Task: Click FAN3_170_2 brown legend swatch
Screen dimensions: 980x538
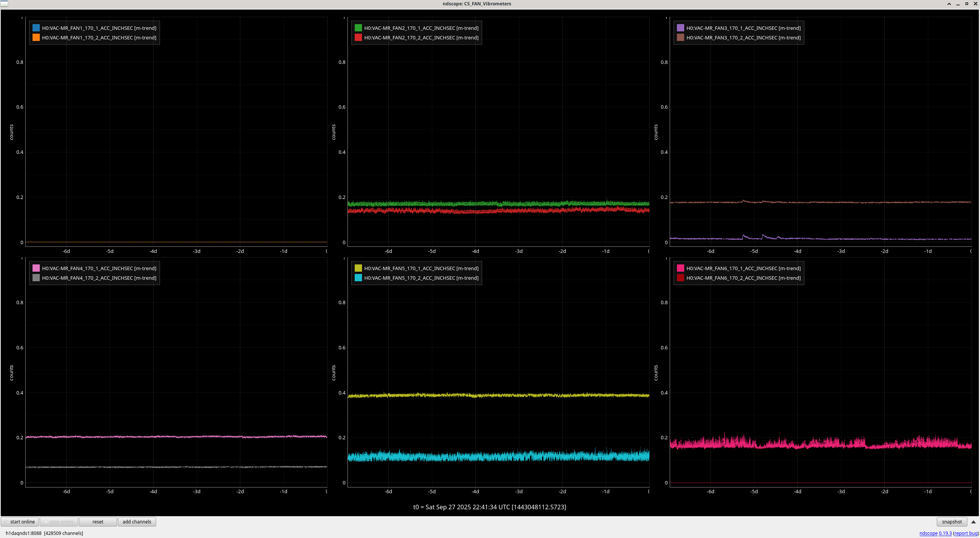Action: pos(680,37)
